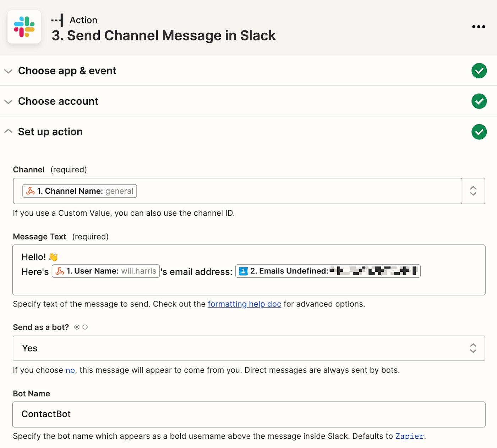
Task: Click green checkmark beside Choose account
Action: pos(479,101)
